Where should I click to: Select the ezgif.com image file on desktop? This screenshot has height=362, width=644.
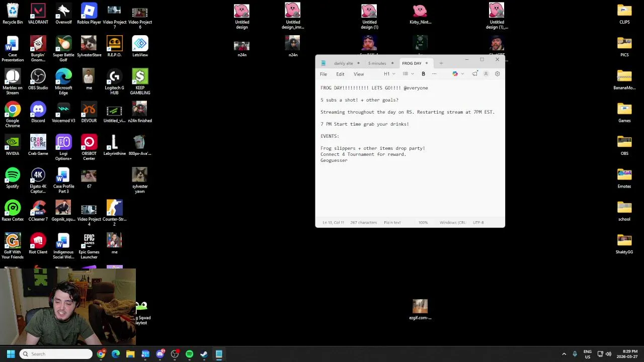[x=420, y=310]
